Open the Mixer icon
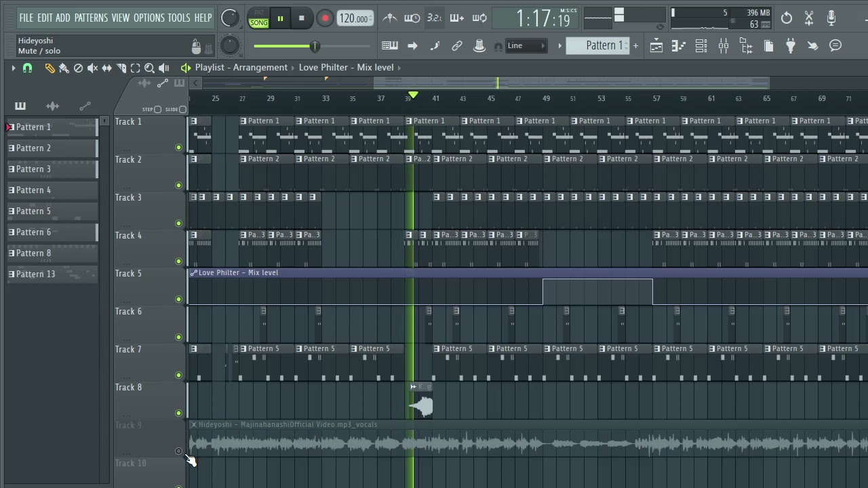 [724, 46]
